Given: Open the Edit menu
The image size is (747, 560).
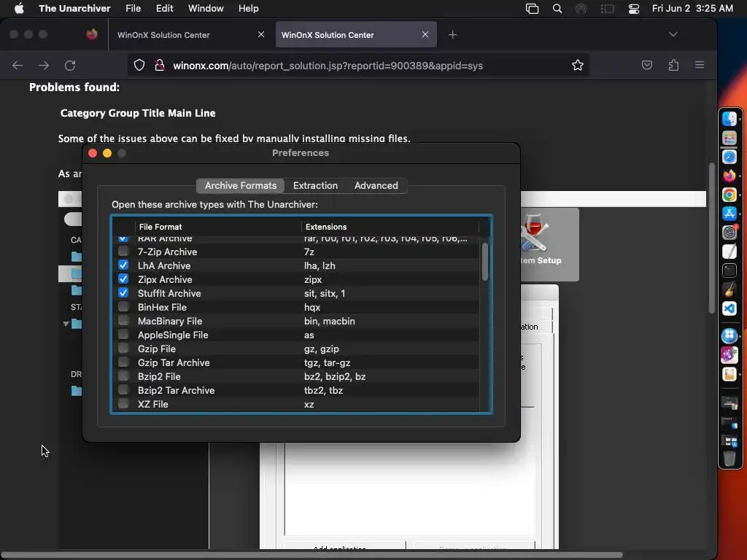Looking at the screenshot, I should (164, 9).
